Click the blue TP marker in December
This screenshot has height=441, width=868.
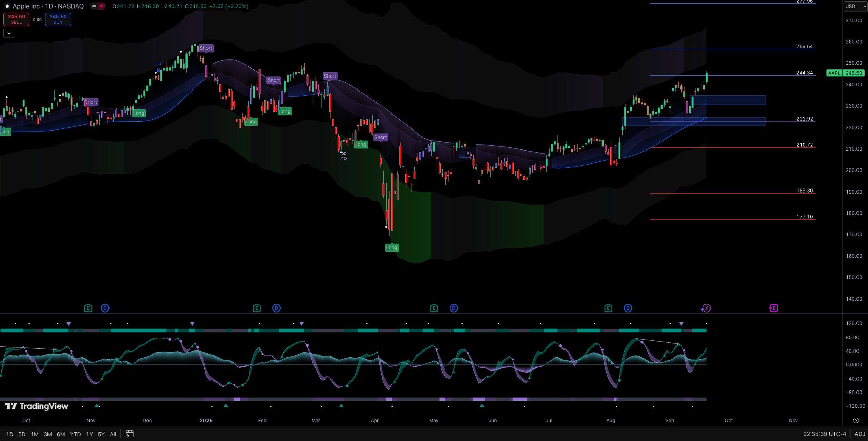[158, 67]
